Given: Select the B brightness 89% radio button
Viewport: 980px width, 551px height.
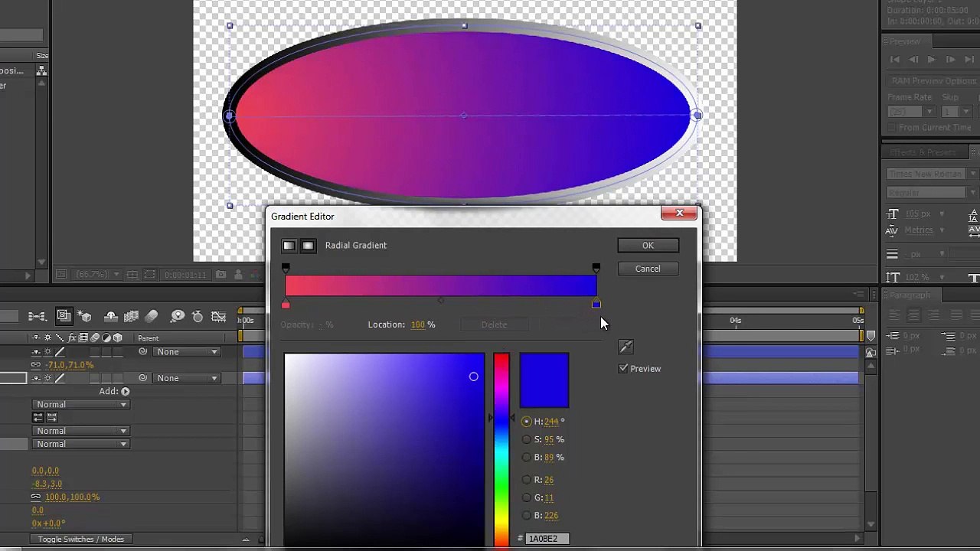Looking at the screenshot, I should 526,458.
